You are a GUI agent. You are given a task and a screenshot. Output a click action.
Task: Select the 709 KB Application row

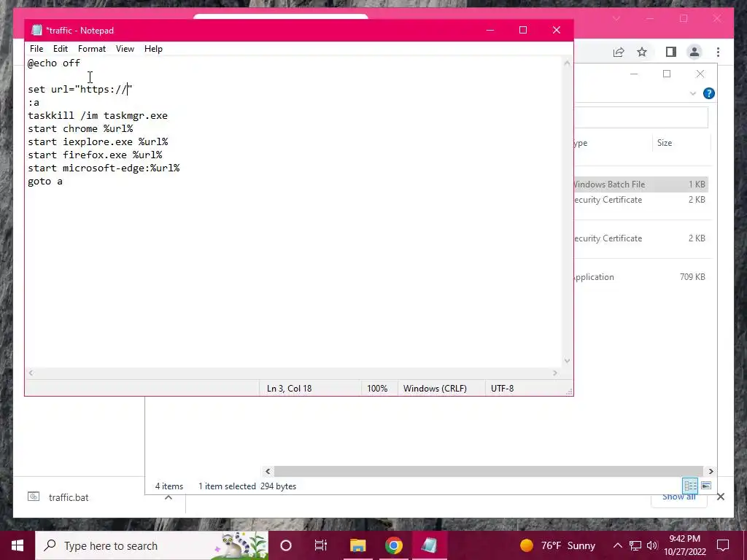(x=640, y=276)
